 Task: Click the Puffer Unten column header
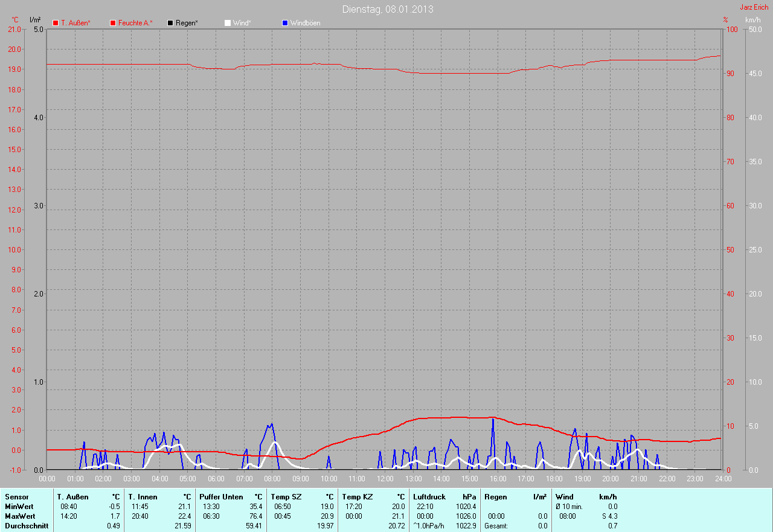click(x=221, y=497)
